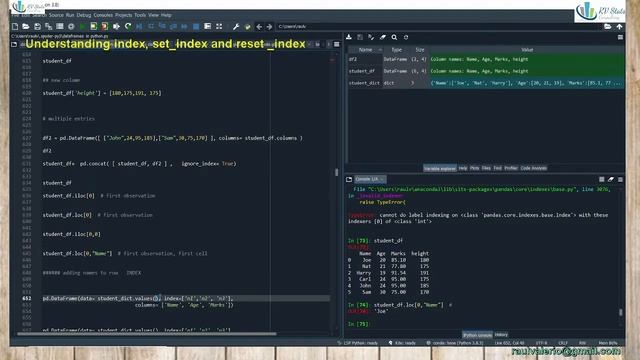Screen dimensions: 640x360
Task: Click the Kite ready status entry
Action: (x=402, y=343)
